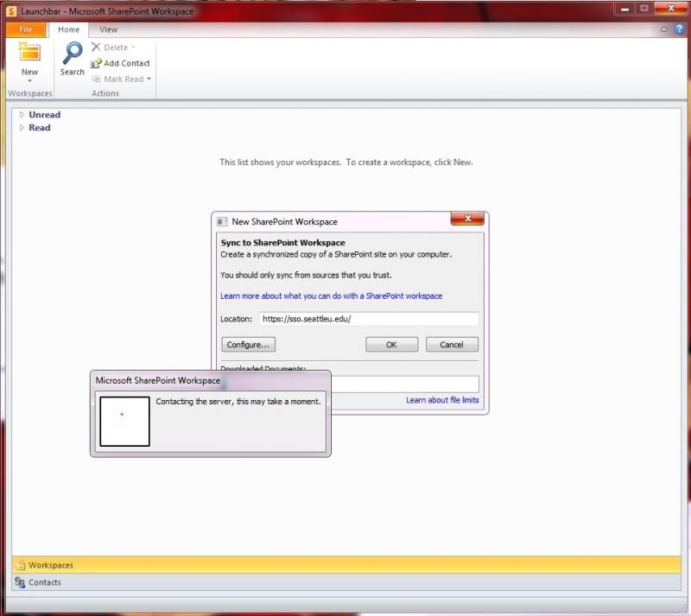
Task: Click OK in the New SharePoint Workspace dialog
Action: 392,345
